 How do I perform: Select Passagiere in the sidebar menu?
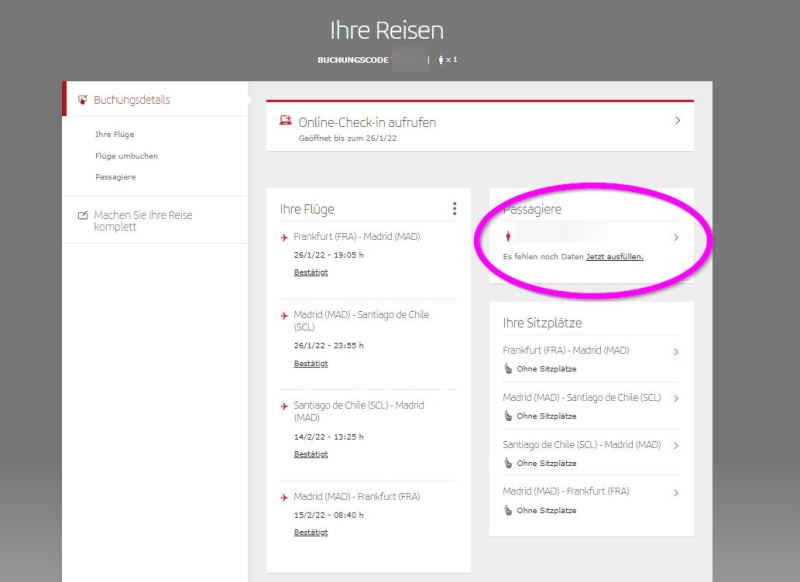click(115, 177)
